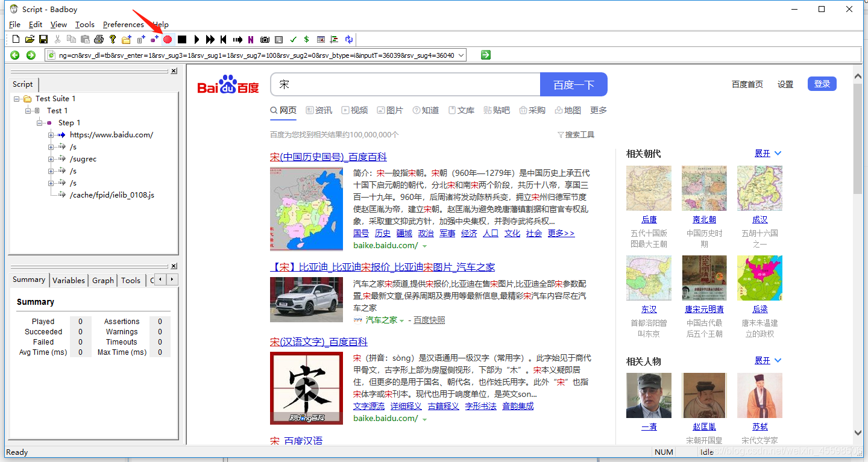Click the Cut scissors icon in toolbar

(57, 39)
